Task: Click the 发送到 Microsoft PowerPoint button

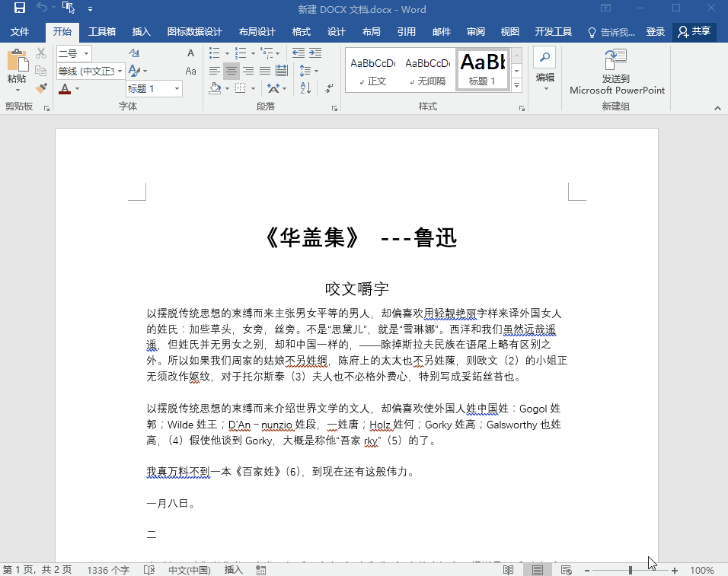Action: (x=615, y=68)
